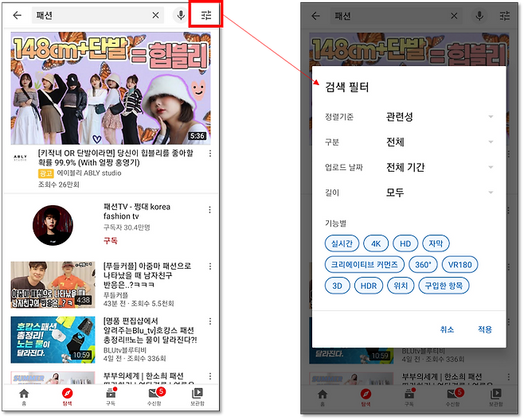Switch to the 홈 tab in left screen
This screenshot has width=524, height=420.
[23, 396]
